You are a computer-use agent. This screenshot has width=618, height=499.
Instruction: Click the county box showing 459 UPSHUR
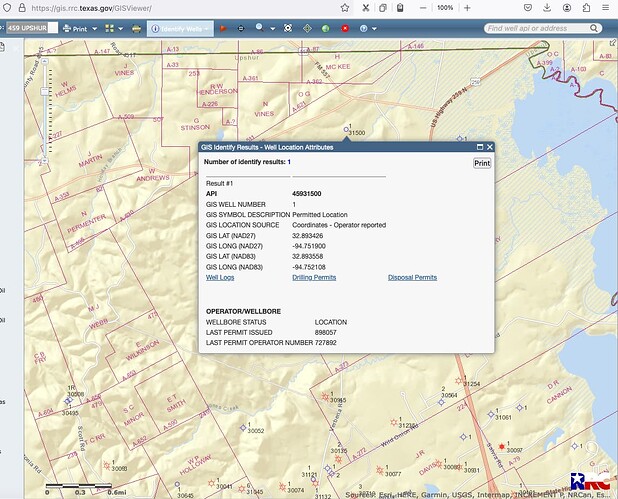(x=32, y=28)
